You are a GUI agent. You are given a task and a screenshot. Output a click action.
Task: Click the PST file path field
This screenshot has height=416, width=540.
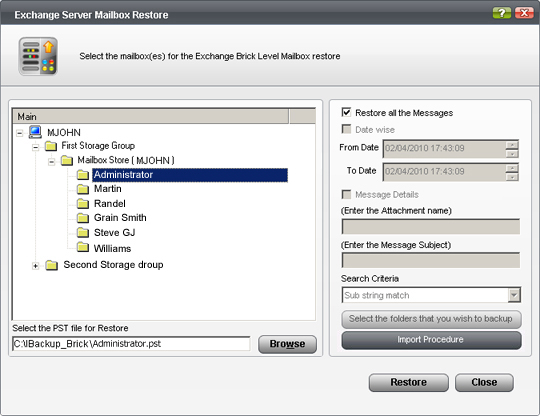coord(131,344)
